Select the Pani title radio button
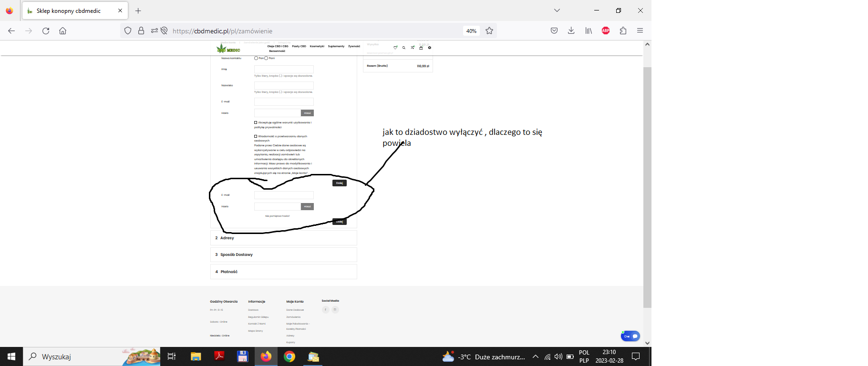The image size is (868, 366). 266,58
